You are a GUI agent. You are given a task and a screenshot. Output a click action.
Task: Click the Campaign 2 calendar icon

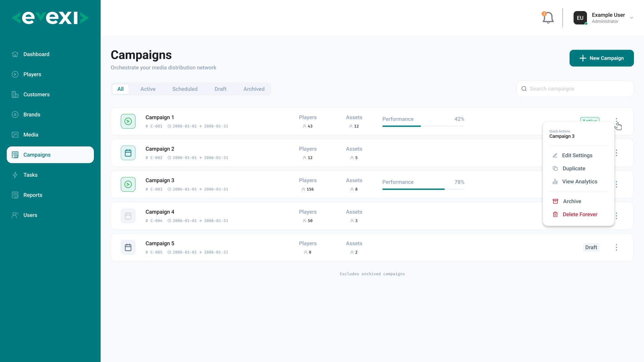(x=128, y=153)
